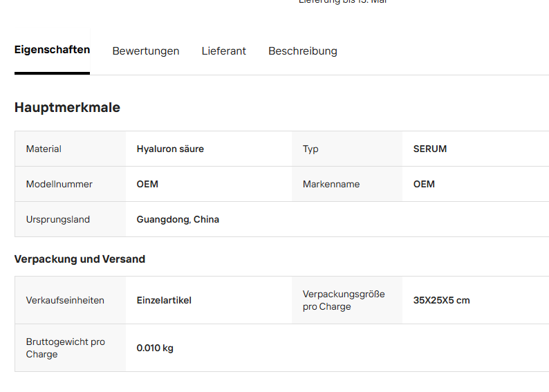Click the Bruttogewicht pro Charge label
Viewport: 549px width, 392px height.
point(66,348)
